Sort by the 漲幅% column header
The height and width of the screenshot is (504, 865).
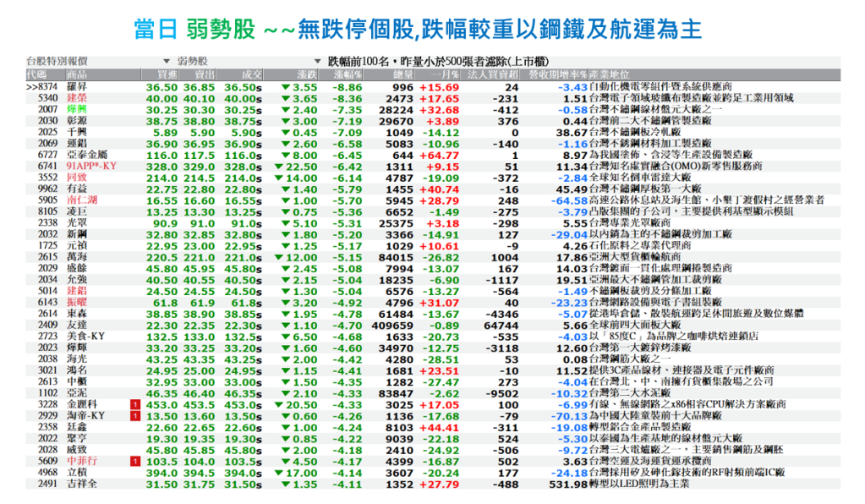tap(347, 74)
